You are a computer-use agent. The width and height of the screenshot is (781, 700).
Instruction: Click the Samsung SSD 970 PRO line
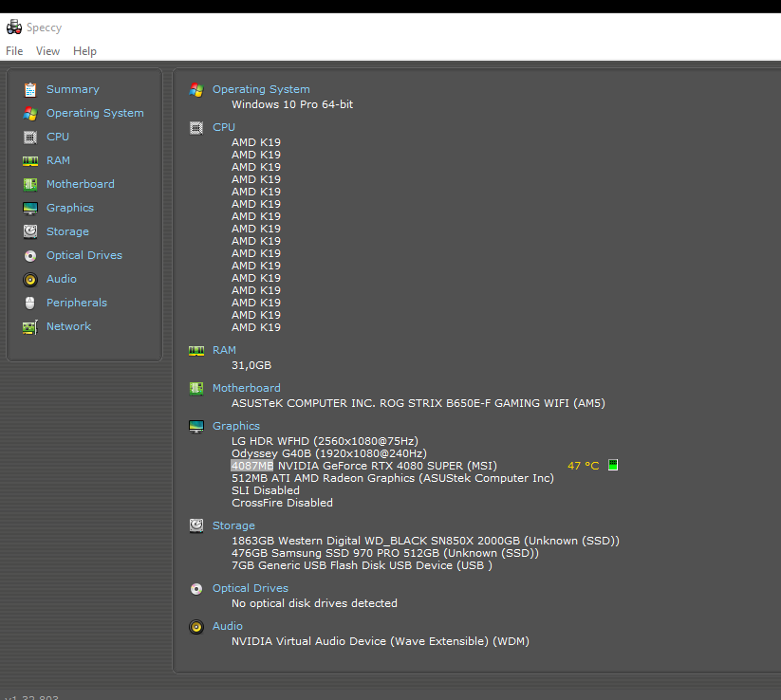(x=385, y=553)
